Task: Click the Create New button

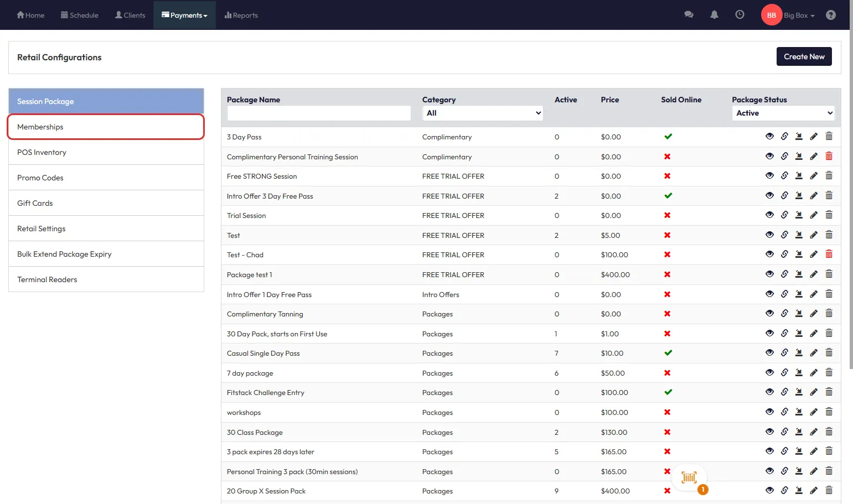Action: point(804,56)
